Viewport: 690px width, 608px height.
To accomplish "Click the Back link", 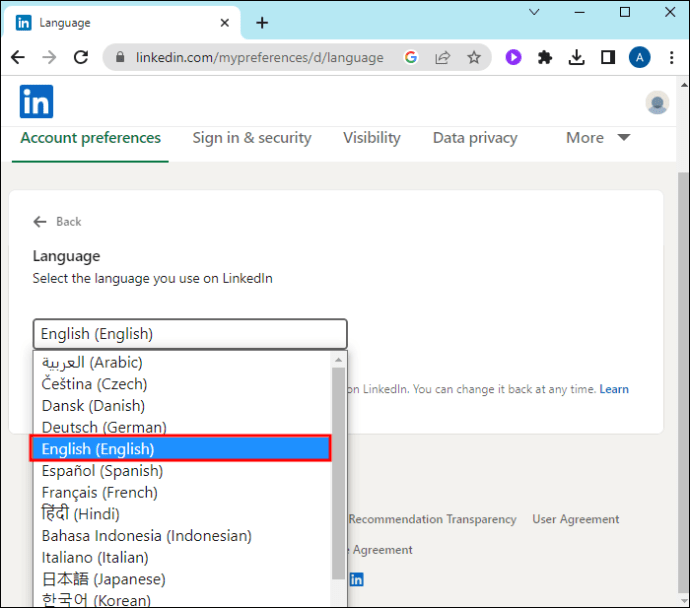I will [57, 222].
